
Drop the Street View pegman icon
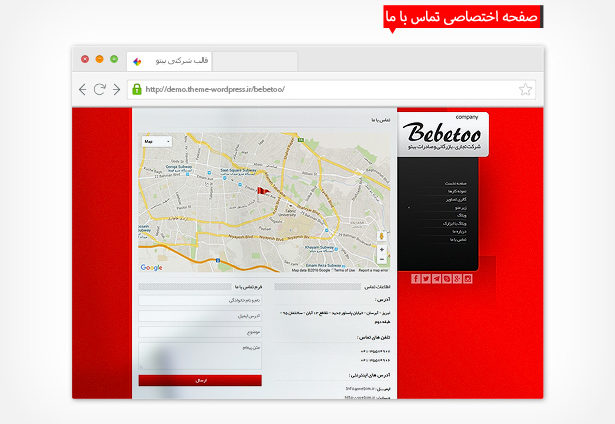382,235
